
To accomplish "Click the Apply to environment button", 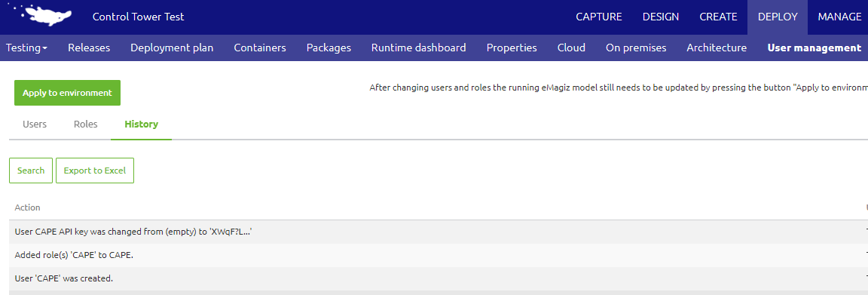I will 68,93.
